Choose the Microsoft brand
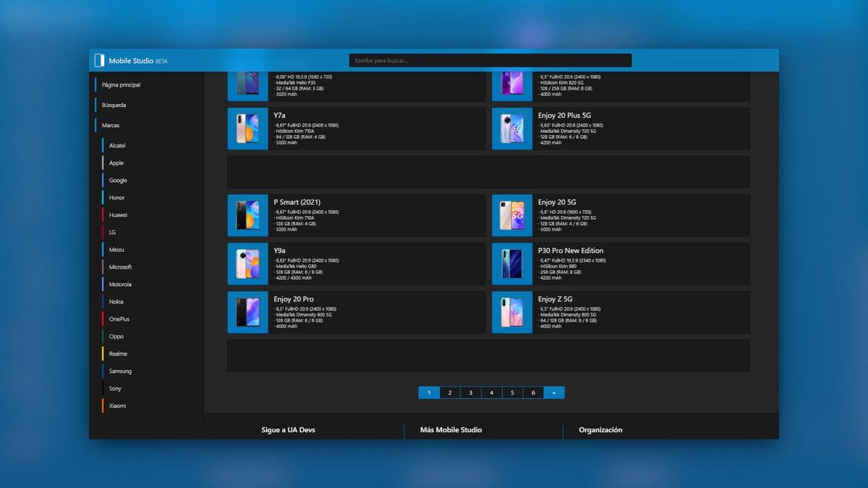868x488 pixels. (x=120, y=267)
